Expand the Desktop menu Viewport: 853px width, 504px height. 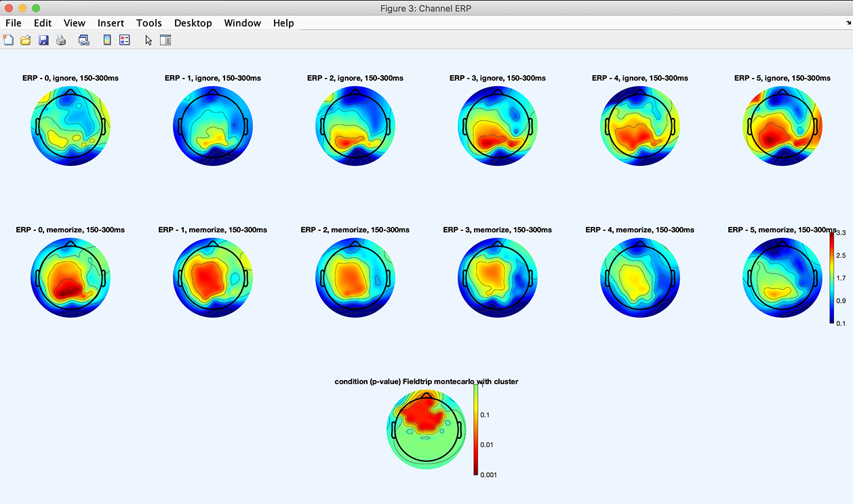click(193, 23)
